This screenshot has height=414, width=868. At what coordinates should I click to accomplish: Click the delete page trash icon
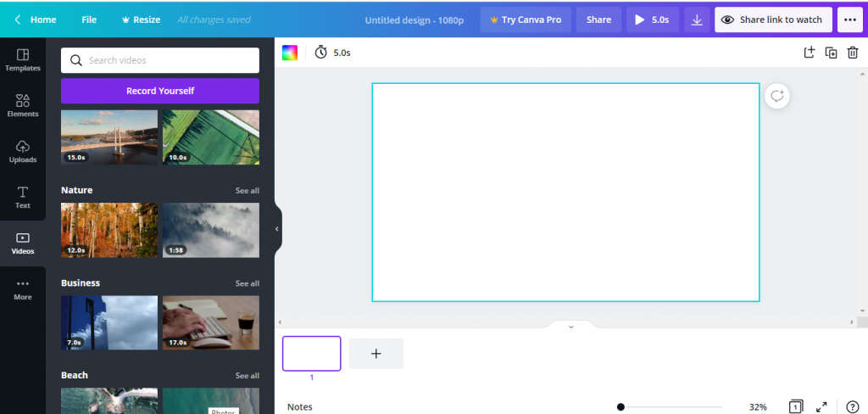click(853, 53)
